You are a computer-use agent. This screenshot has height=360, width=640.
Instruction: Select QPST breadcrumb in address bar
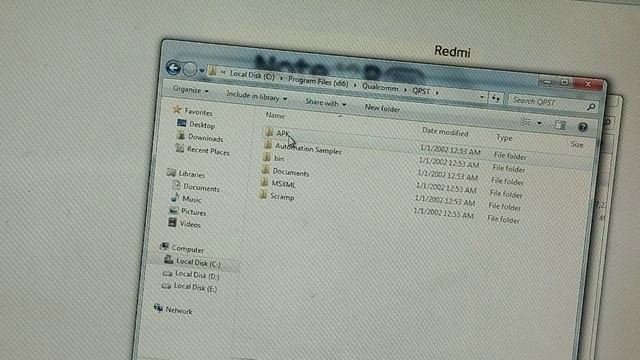(x=421, y=91)
